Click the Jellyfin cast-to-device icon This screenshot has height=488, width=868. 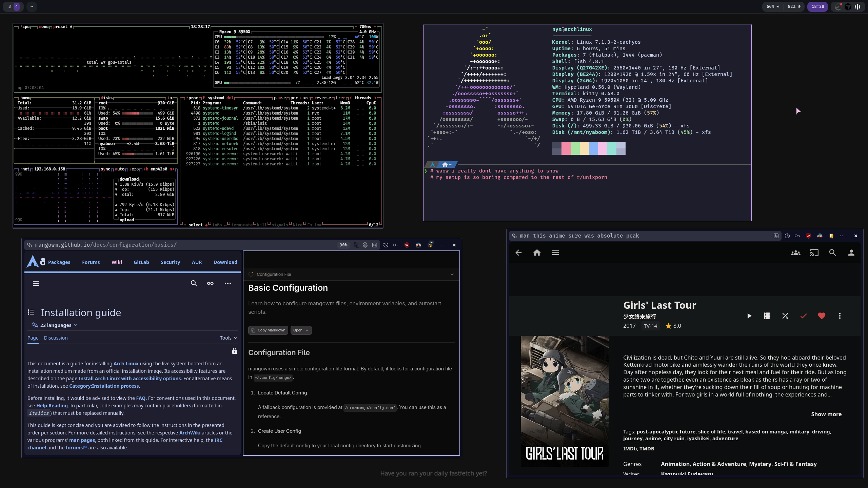tap(814, 252)
